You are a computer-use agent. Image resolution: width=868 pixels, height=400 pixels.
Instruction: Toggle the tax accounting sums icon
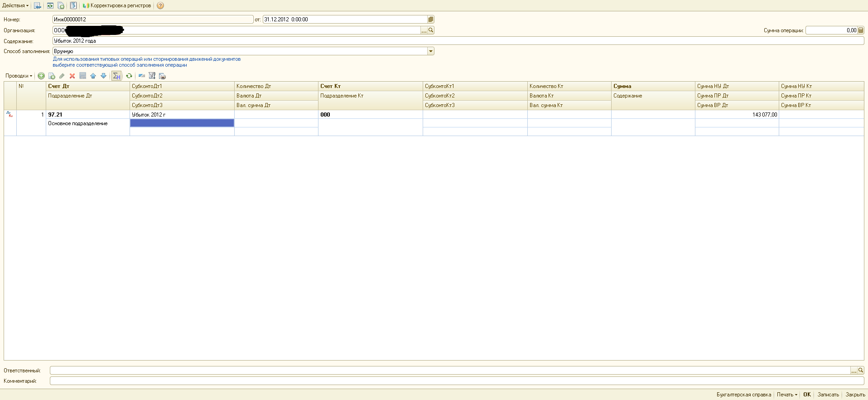point(116,76)
